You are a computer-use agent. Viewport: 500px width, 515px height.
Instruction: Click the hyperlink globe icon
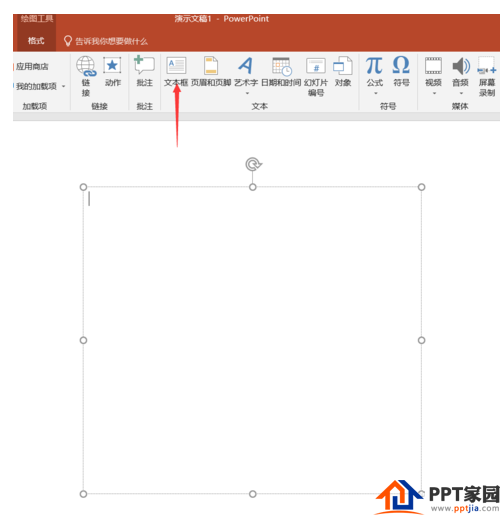pyautogui.click(x=86, y=66)
